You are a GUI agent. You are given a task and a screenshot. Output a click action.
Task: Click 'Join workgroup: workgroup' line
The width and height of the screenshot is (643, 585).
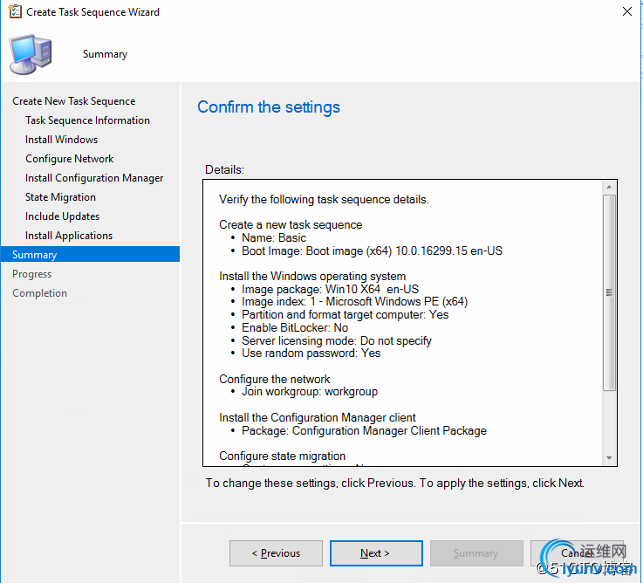pyautogui.click(x=309, y=392)
